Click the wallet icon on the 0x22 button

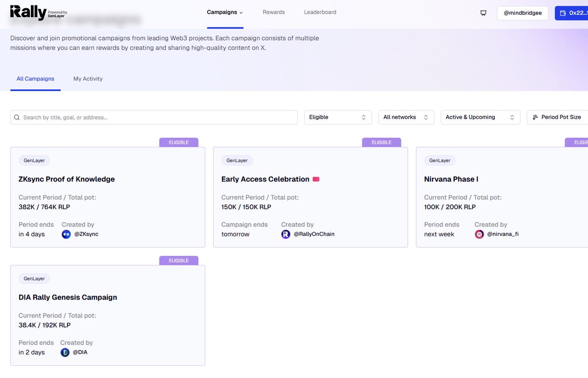click(563, 13)
